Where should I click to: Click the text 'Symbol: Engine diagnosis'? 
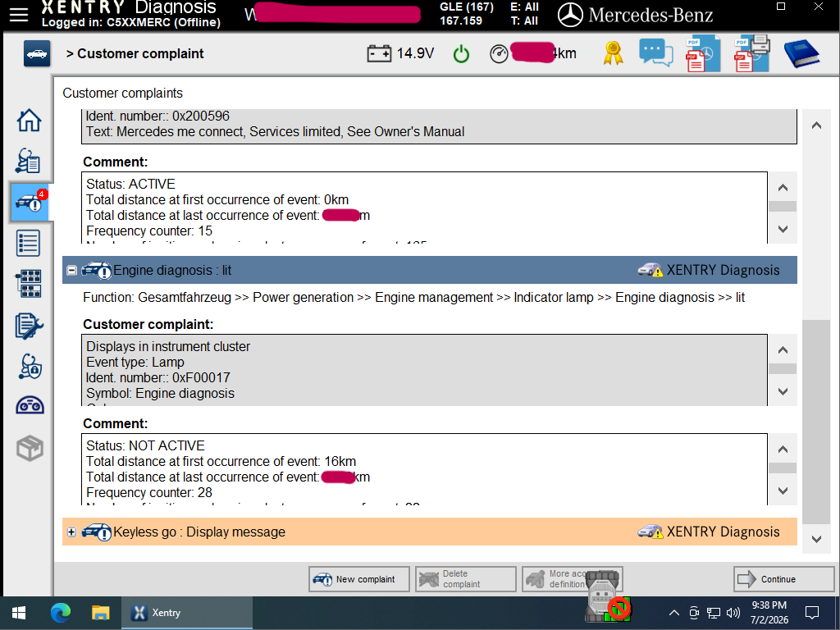click(160, 393)
